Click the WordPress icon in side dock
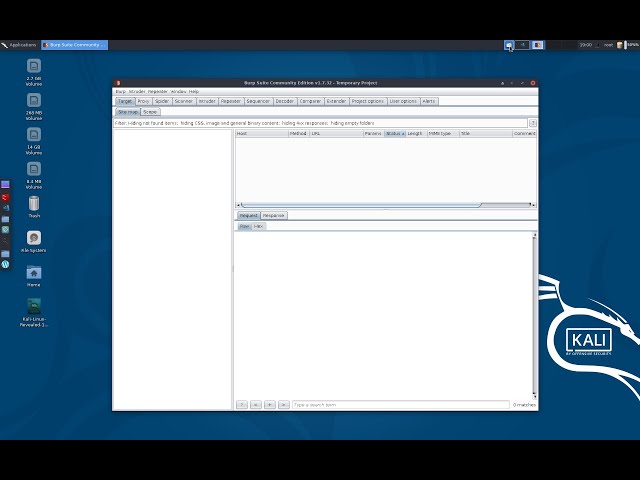640x480 pixels. tap(5, 264)
